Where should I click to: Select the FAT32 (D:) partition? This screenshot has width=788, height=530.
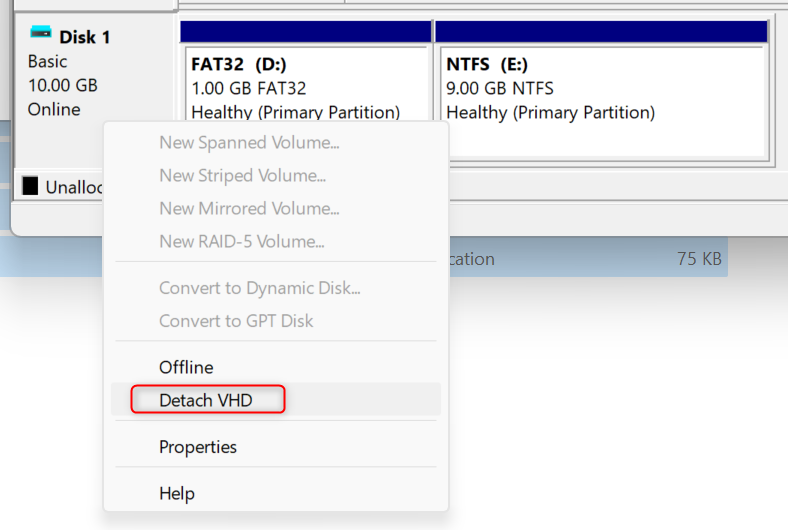point(305,90)
